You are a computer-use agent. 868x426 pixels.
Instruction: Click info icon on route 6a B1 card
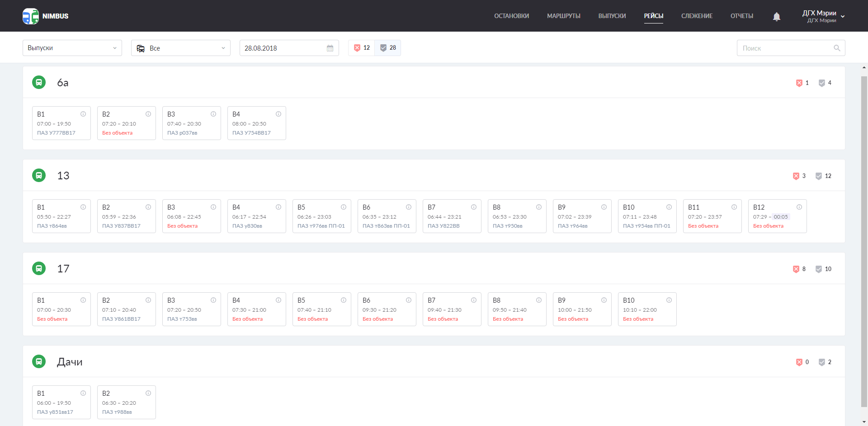83,114
